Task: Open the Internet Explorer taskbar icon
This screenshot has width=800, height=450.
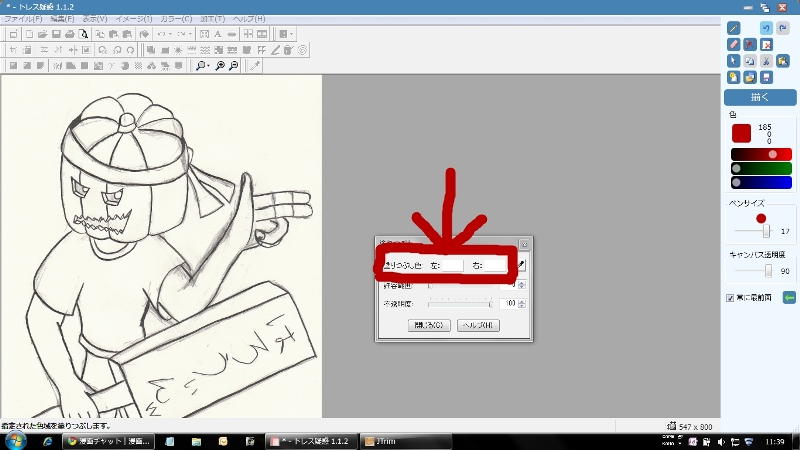Action: pyautogui.click(x=47, y=441)
